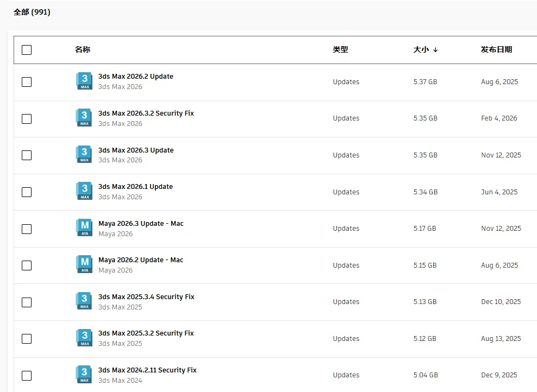The height and width of the screenshot is (392, 537).
Task: Click the 5.34 GB size value
Action: coord(426,192)
